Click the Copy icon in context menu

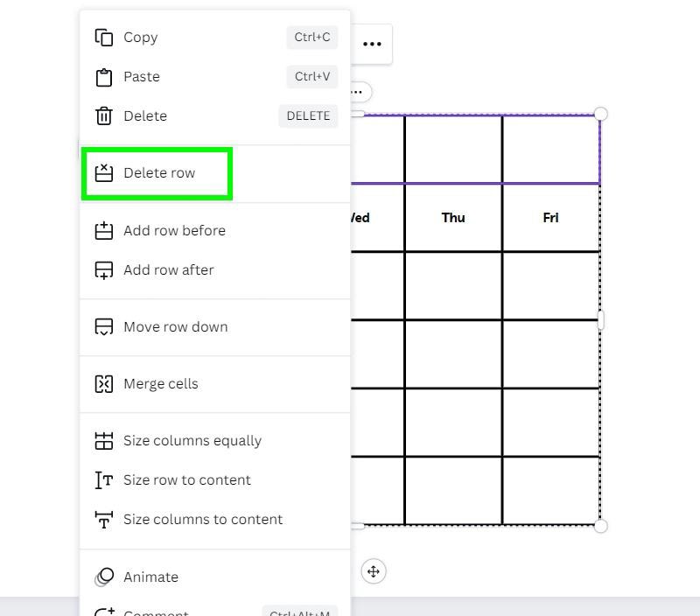pos(104,38)
